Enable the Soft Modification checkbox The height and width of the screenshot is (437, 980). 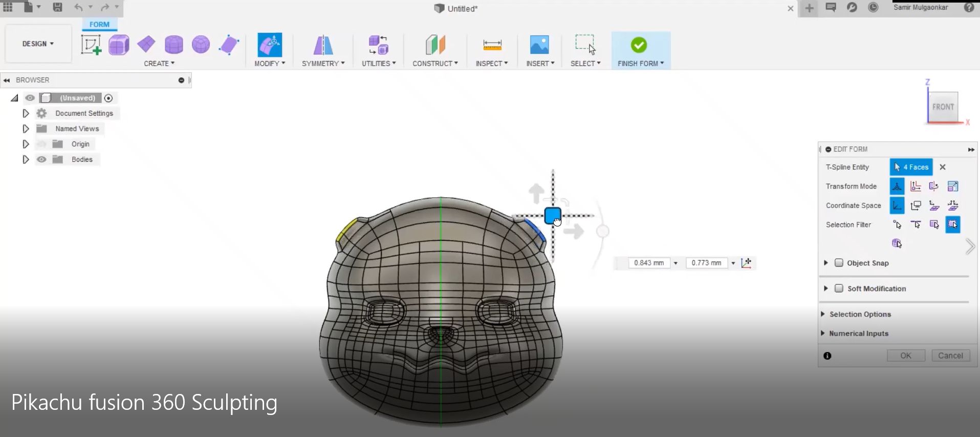tap(839, 288)
